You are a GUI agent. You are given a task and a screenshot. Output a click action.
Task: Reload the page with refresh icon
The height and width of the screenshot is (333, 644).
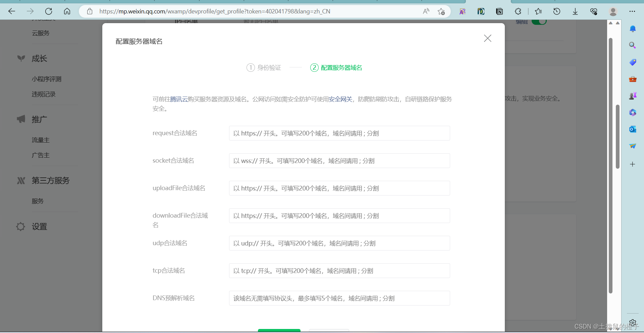(49, 11)
